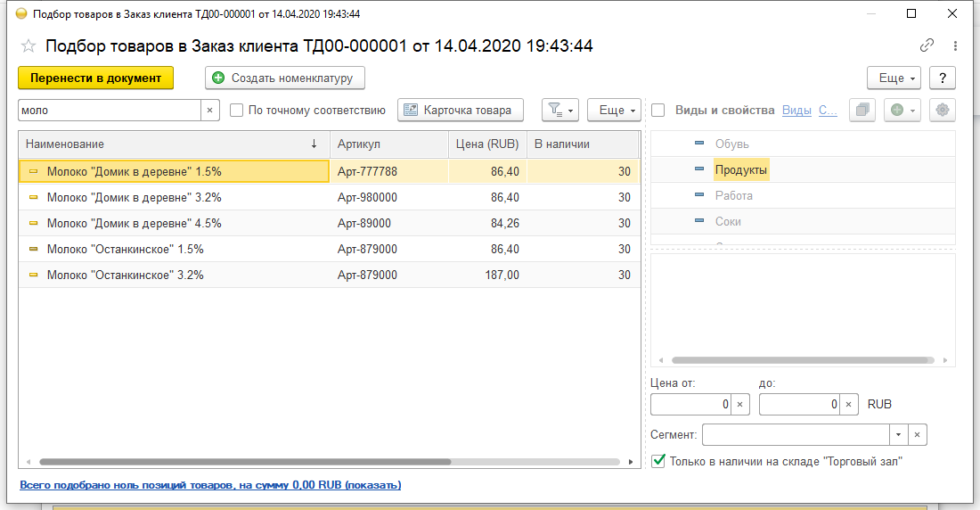Select article cell 'Арт-777788'
Screen dimensions: 980x510
[388, 171]
